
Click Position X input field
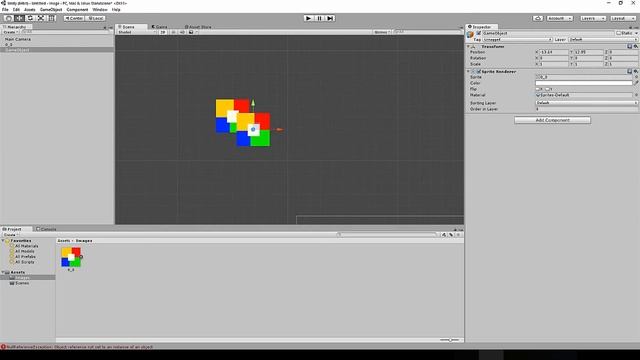[554, 52]
